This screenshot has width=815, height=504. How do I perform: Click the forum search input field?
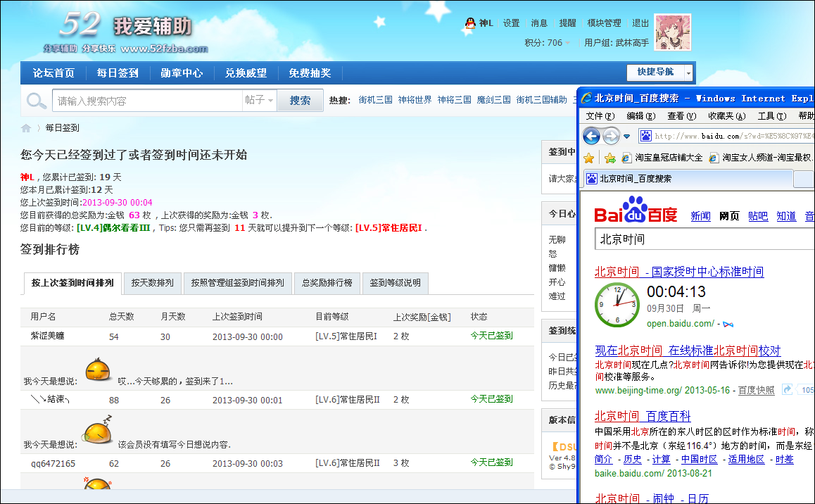(x=148, y=101)
